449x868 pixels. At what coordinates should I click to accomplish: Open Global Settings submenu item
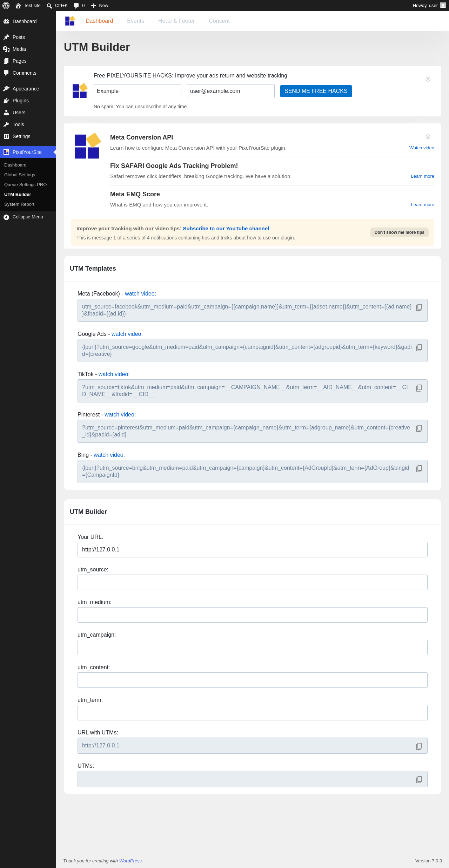click(x=28, y=175)
